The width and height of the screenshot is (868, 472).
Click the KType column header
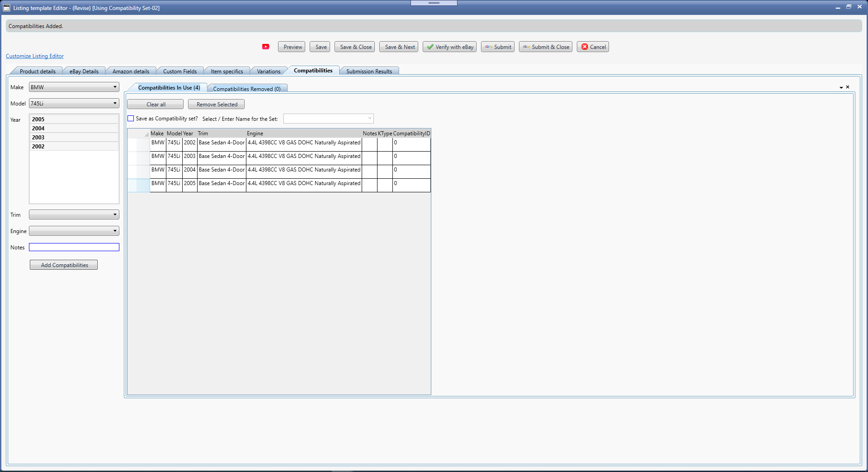(385, 133)
